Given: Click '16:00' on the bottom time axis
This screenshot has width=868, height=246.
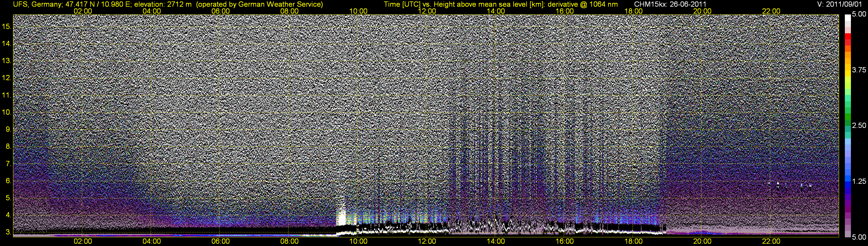Looking at the screenshot, I should click(x=565, y=241).
